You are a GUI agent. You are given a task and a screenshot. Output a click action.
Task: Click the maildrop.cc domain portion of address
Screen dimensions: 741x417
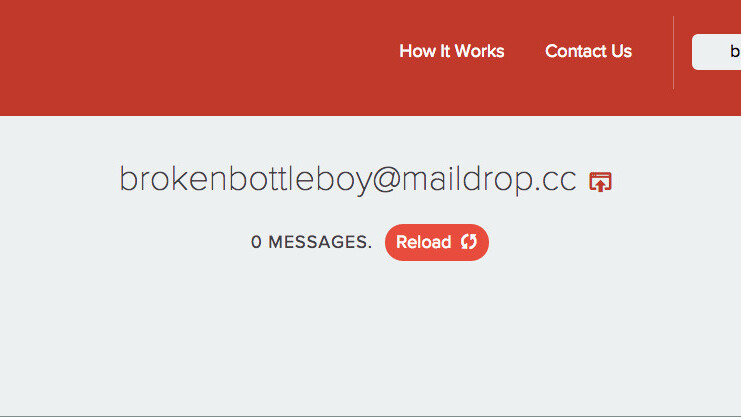489,179
